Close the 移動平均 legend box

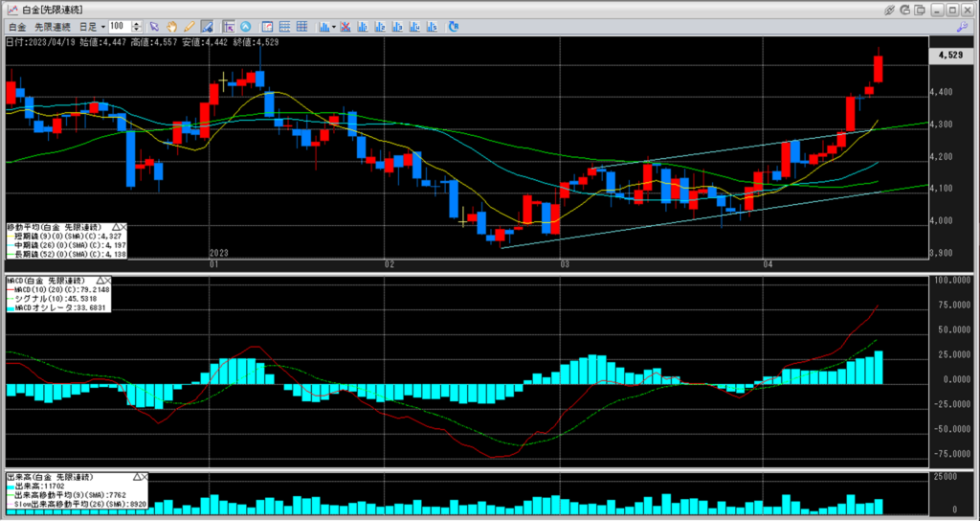[122, 227]
